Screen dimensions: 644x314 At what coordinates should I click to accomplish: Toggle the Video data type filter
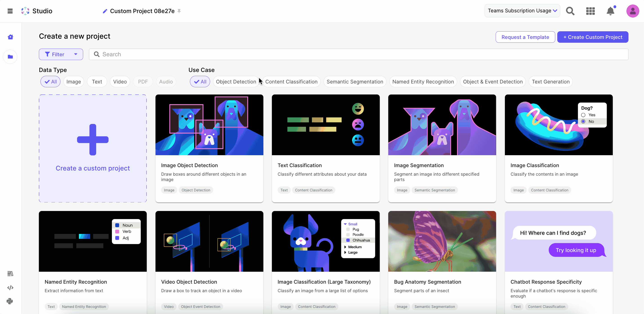coord(120,82)
